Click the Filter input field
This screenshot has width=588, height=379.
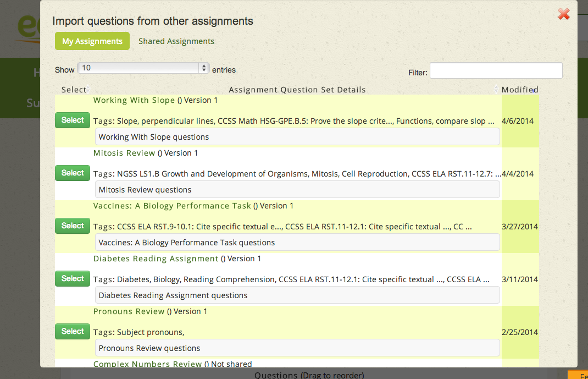pos(496,70)
